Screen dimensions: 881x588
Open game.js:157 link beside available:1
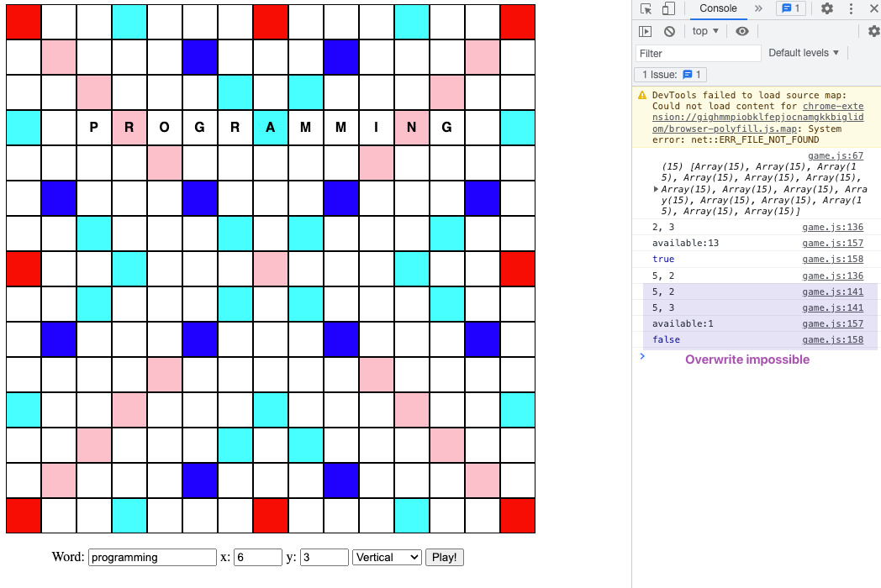pyautogui.click(x=833, y=323)
